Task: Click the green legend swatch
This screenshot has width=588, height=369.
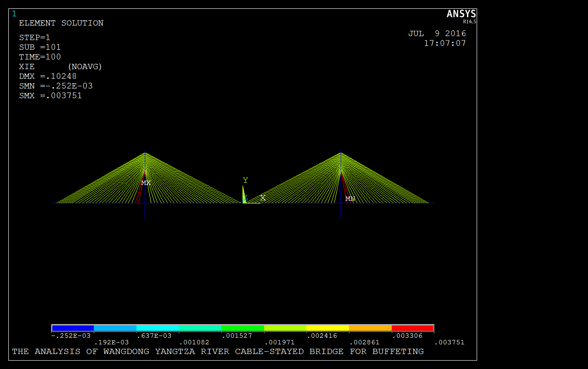Action: click(x=243, y=328)
